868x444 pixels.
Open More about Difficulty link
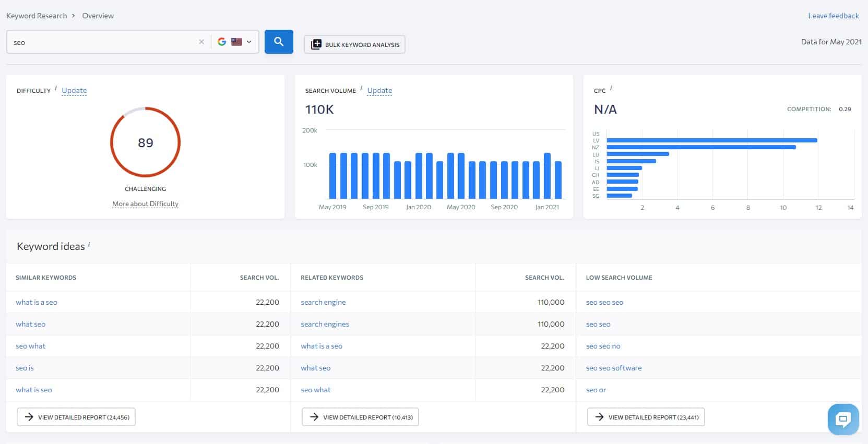145,204
